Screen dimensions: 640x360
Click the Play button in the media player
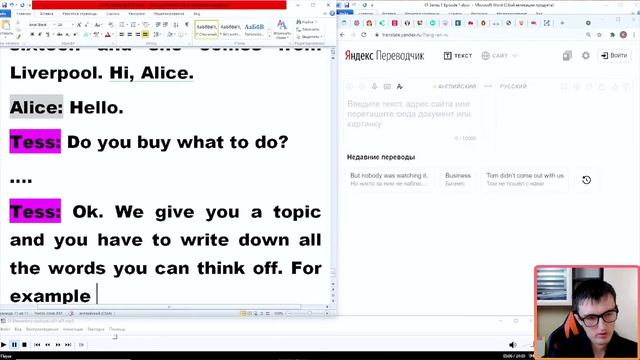3,345
